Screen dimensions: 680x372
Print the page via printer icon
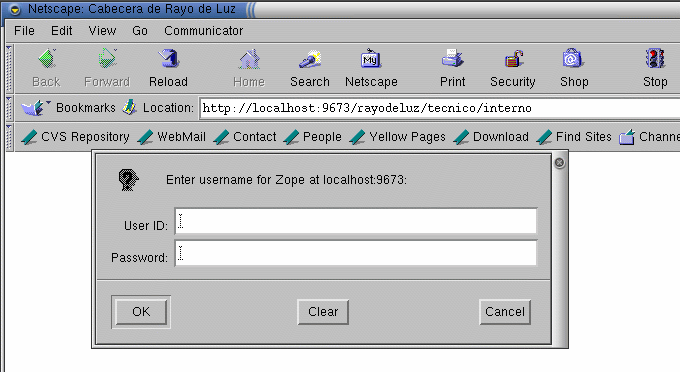[453, 59]
